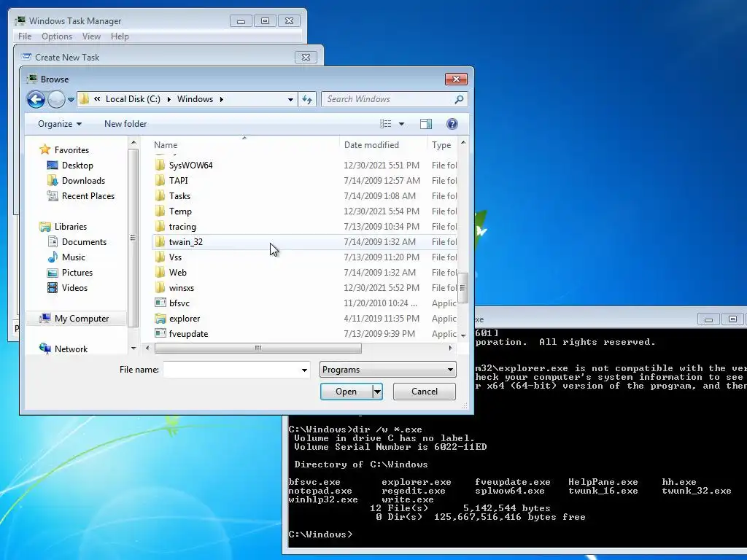
Task: Select Favorites in navigation pane
Action: [x=71, y=150]
